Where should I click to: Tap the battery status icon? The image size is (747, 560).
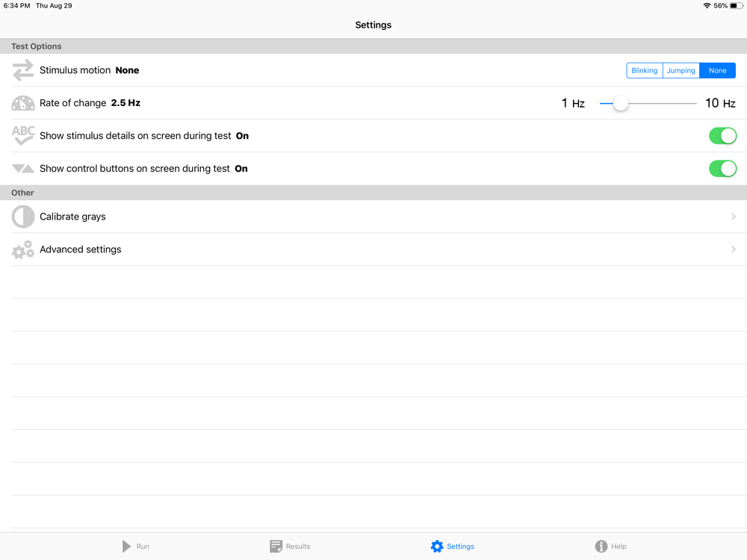point(736,6)
